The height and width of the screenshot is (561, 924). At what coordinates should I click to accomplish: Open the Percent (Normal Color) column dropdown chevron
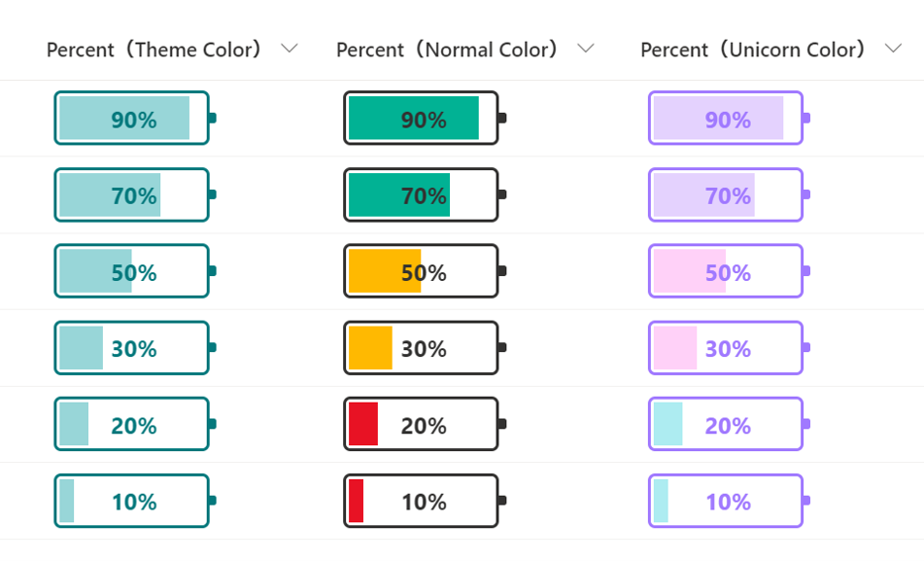(585, 49)
